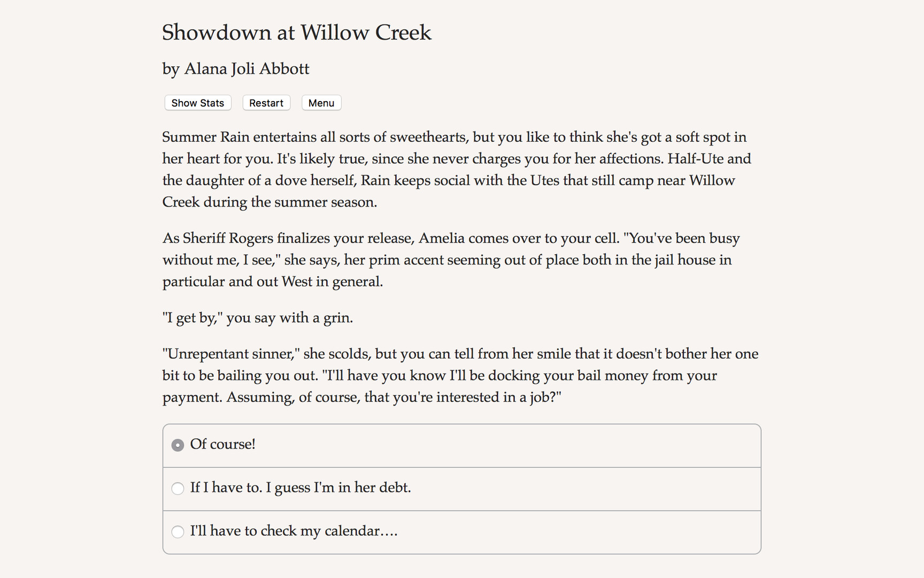This screenshot has width=924, height=578.
Task: Open Menu to access game settings
Action: 321,103
